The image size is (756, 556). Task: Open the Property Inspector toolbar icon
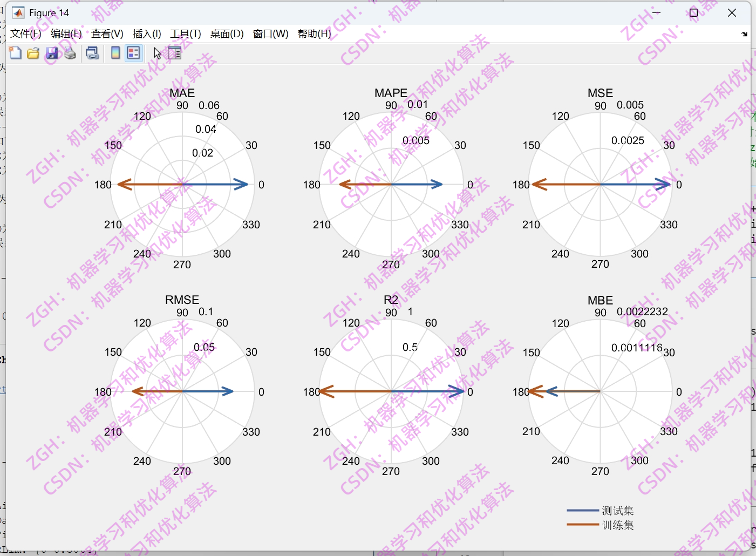click(175, 53)
